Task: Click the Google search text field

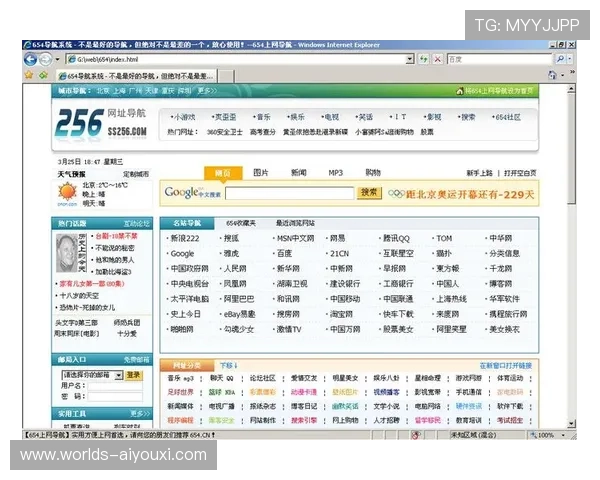Action: (289, 193)
